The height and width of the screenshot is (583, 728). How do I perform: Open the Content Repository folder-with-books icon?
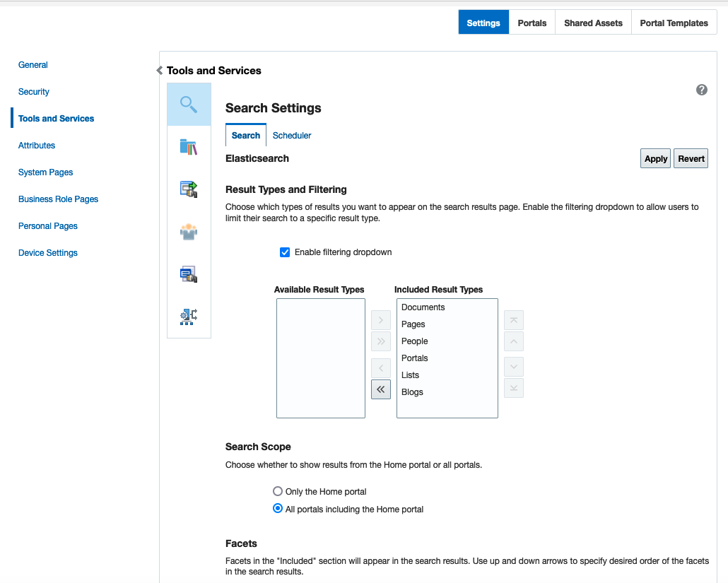[189, 147]
